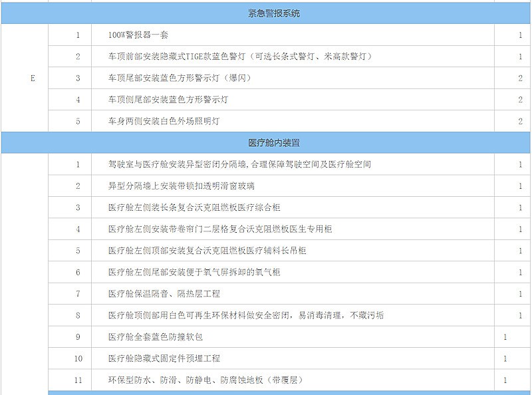Click the 白色可再生环保材料 ceiling row text

click(x=245, y=315)
